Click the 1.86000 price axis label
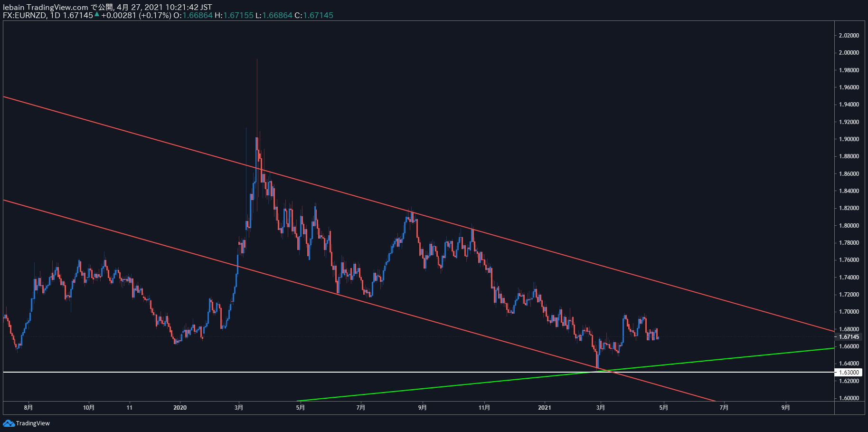The width and height of the screenshot is (868, 432). [849, 174]
